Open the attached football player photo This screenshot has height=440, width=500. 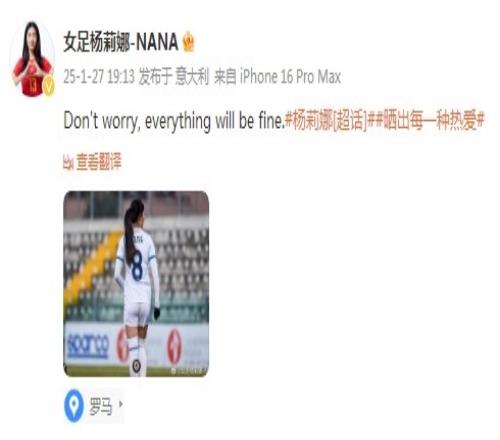point(136,284)
